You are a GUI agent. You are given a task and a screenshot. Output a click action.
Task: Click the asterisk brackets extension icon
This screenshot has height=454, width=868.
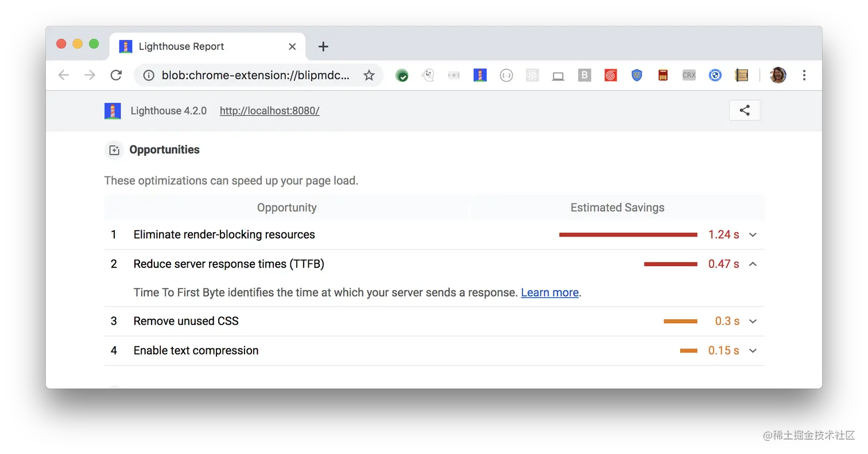(454, 75)
